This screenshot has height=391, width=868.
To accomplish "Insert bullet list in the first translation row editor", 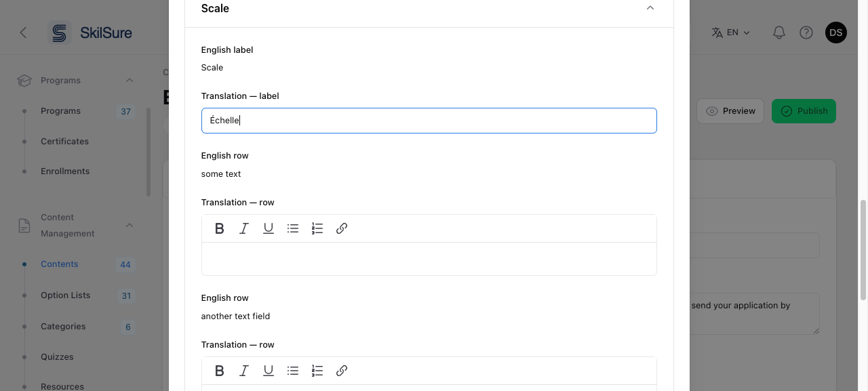I will point(293,228).
